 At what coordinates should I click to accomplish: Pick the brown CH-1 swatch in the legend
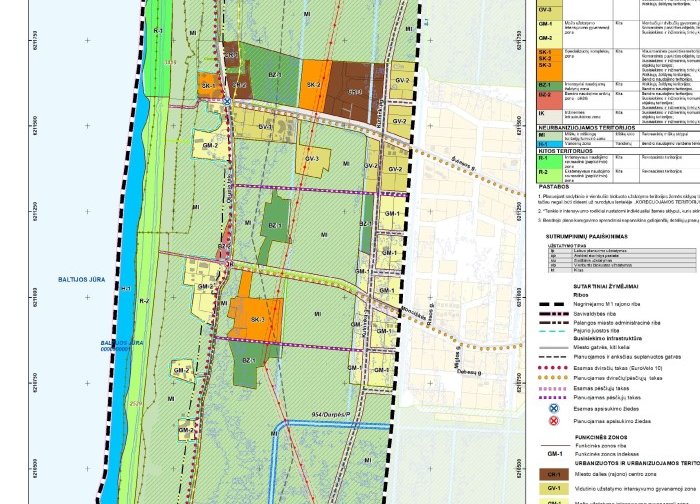(554, 474)
